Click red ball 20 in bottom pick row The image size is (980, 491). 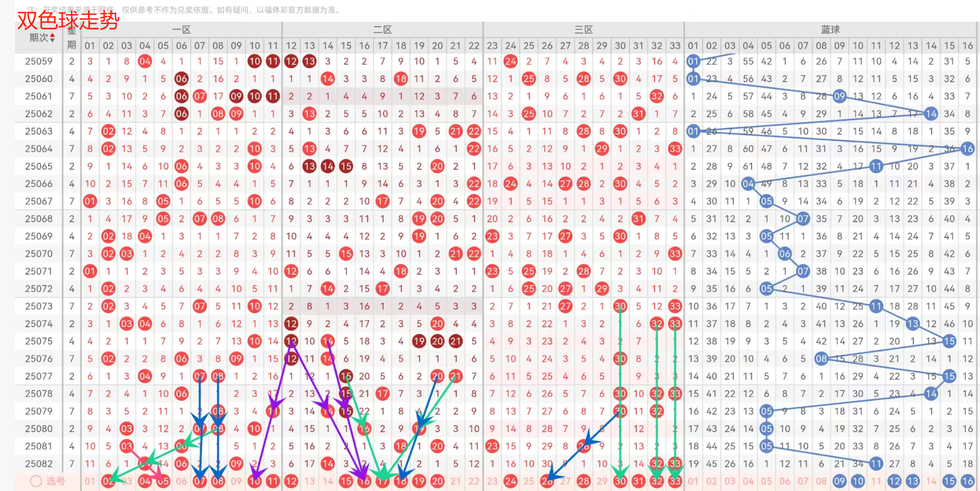437,481
